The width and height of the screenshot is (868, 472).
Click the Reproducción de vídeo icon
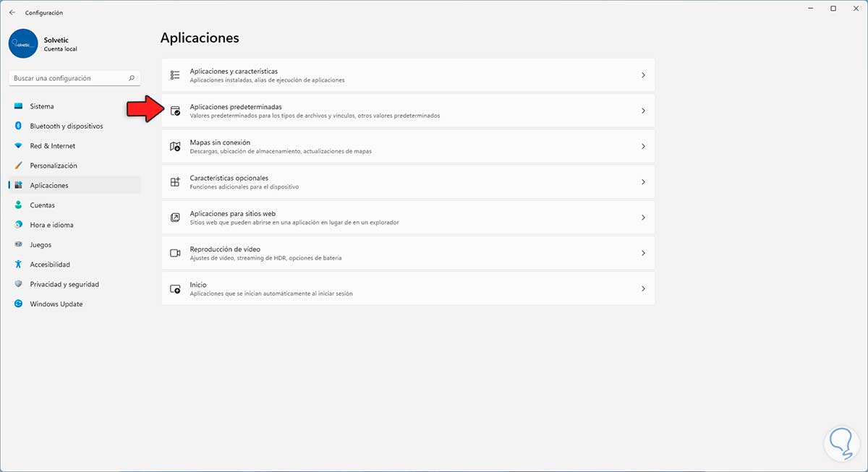click(175, 253)
